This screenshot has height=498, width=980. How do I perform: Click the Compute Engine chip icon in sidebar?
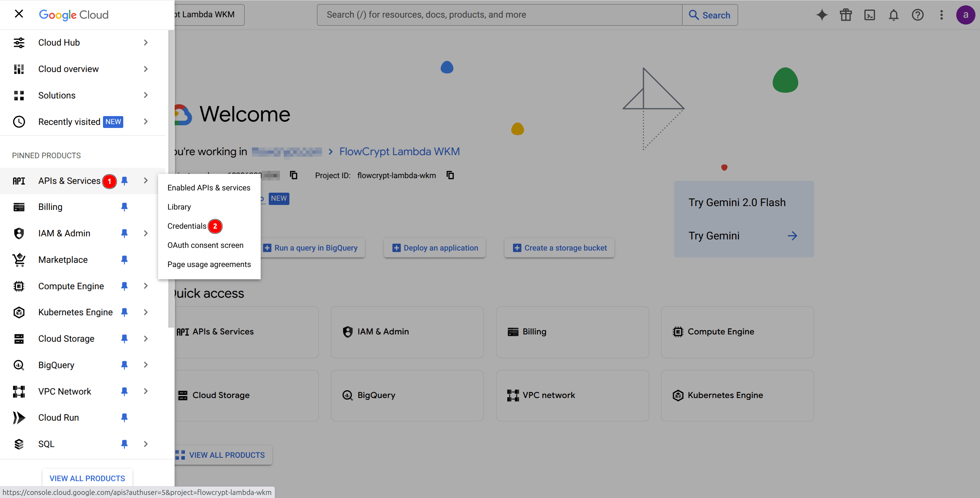pos(19,286)
